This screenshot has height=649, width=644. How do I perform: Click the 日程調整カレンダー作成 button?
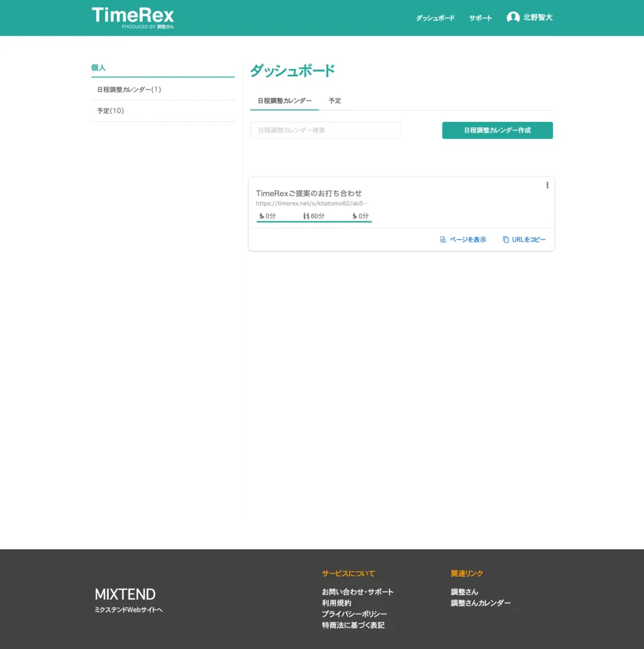[x=497, y=130]
